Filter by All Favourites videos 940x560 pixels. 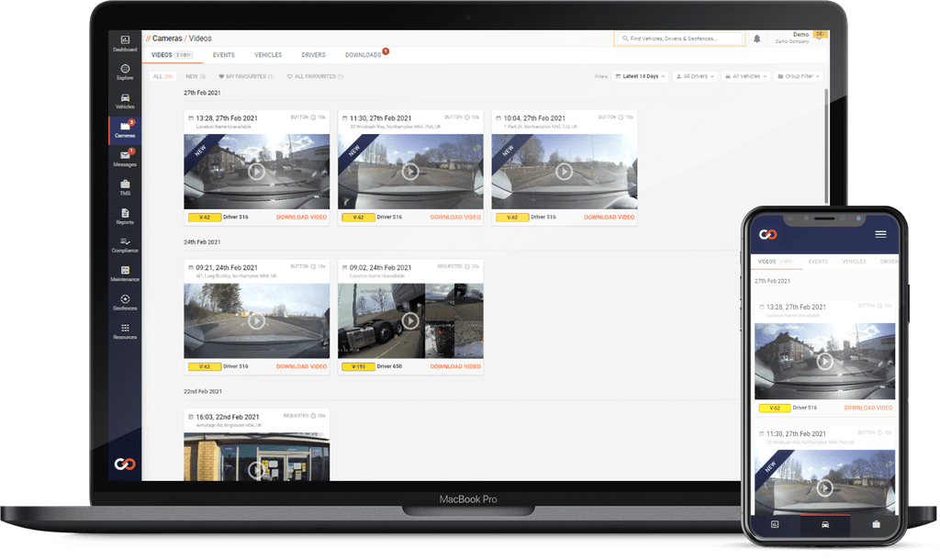tap(315, 76)
